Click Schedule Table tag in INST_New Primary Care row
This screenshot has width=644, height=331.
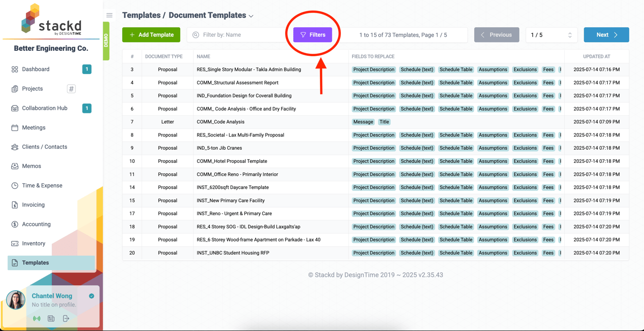pos(456,201)
